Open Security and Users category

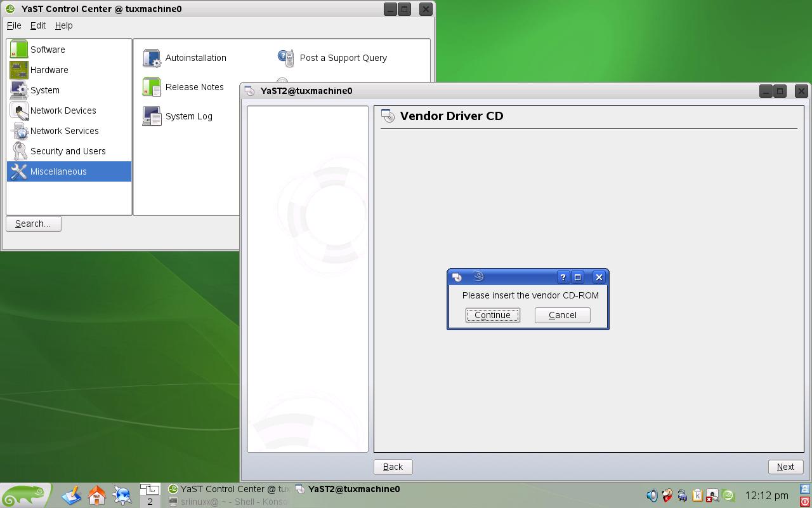[69, 151]
